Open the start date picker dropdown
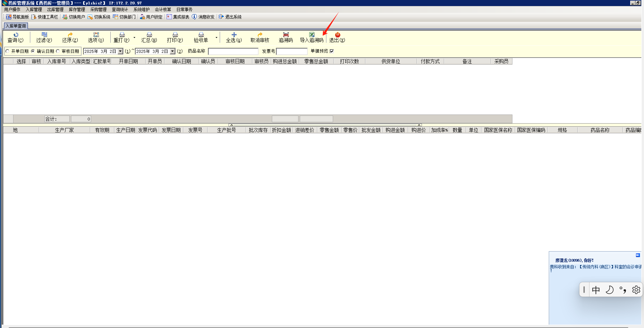644x328 pixels. click(120, 51)
